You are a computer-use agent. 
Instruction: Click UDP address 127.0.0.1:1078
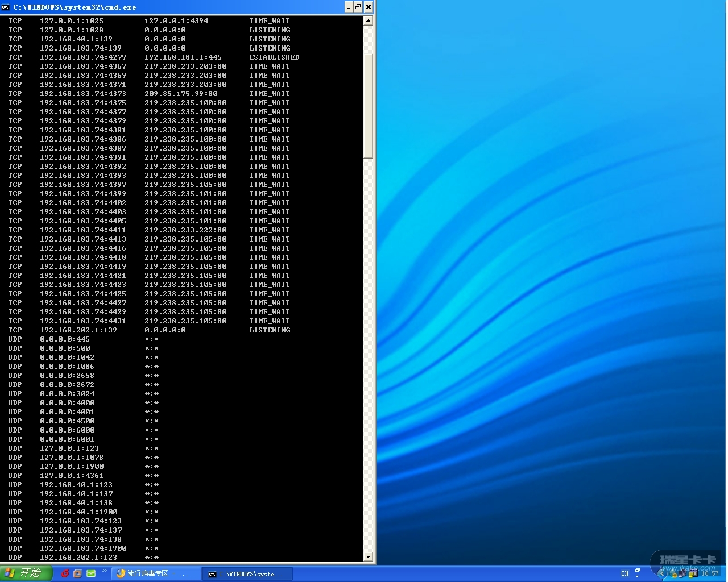[x=72, y=458]
